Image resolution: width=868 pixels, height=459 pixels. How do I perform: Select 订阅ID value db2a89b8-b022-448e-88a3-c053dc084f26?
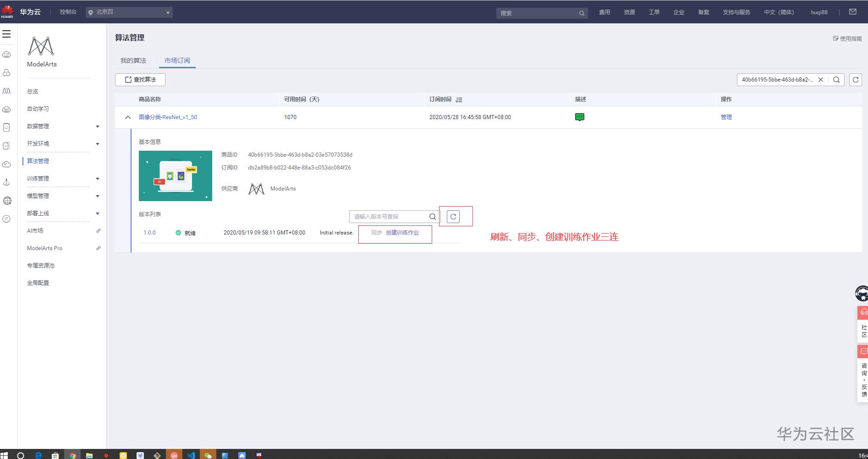coord(299,168)
